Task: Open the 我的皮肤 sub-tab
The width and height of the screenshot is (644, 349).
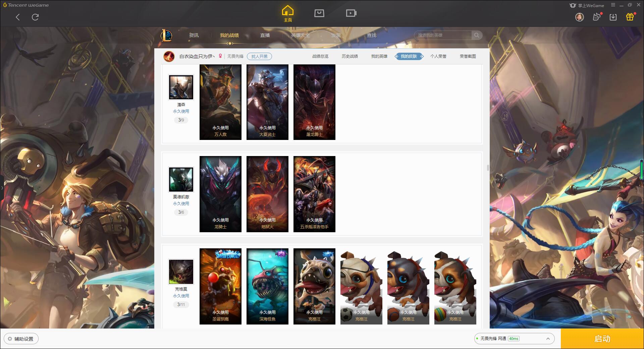Action: tap(409, 56)
